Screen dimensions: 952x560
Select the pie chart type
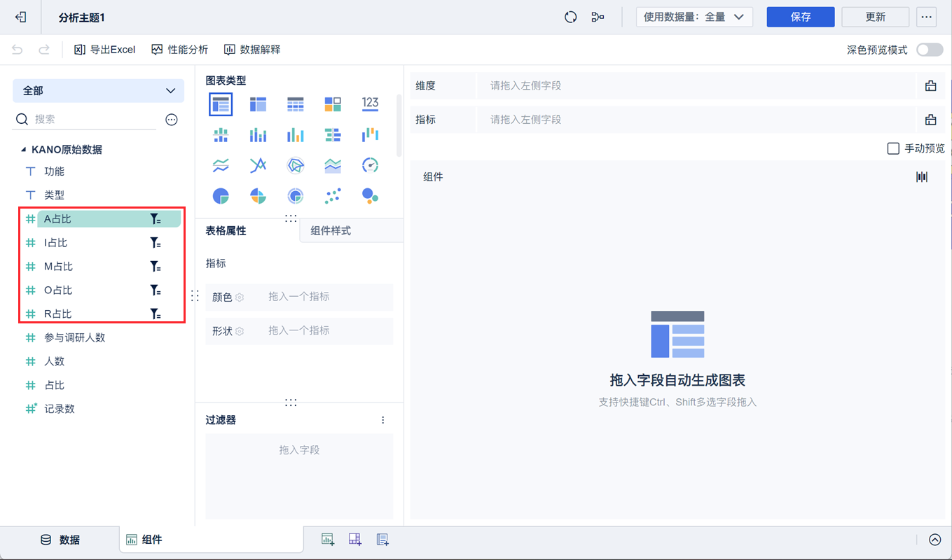click(x=221, y=196)
